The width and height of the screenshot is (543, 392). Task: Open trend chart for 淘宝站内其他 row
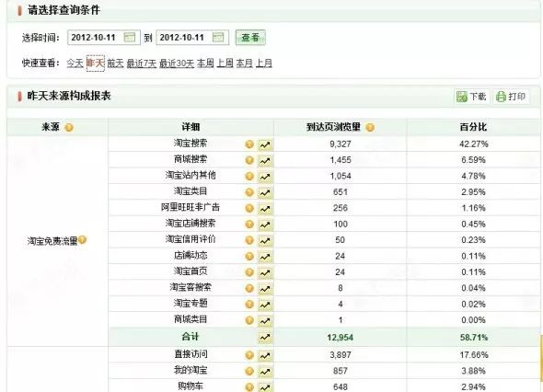click(x=265, y=177)
